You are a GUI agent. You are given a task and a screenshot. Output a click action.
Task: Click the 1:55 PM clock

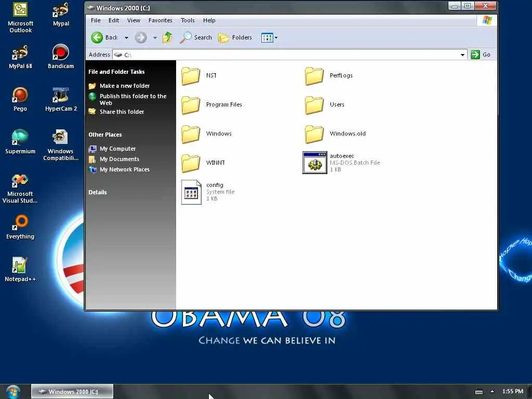tap(513, 391)
